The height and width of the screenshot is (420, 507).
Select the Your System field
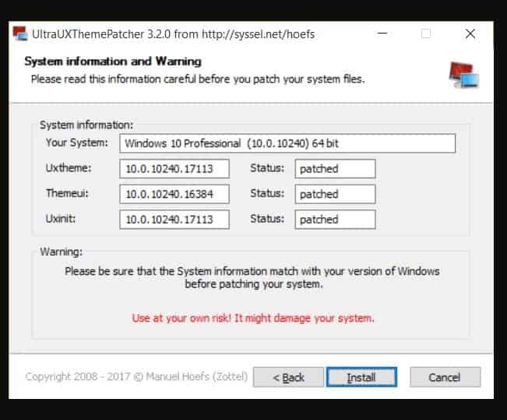click(x=287, y=143)
